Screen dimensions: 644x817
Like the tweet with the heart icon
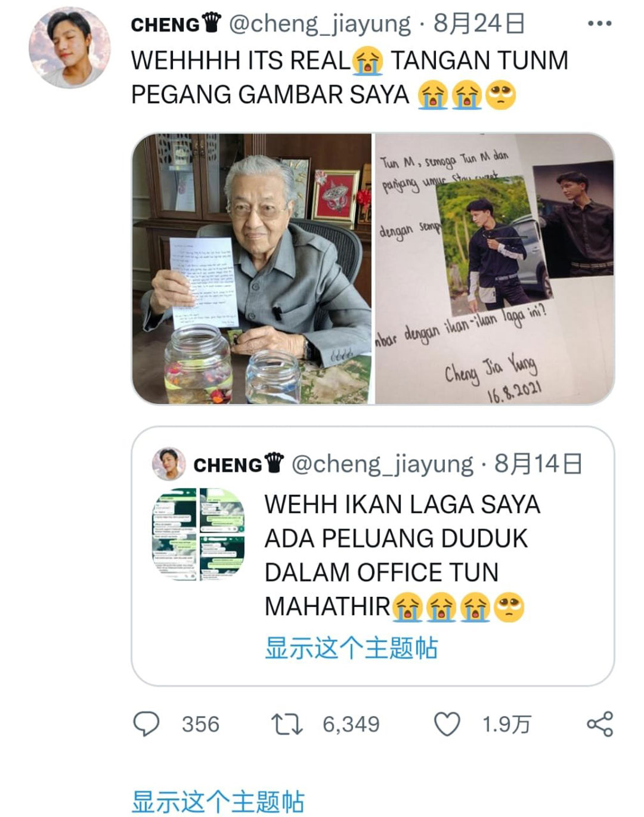(x=447, y=725)
